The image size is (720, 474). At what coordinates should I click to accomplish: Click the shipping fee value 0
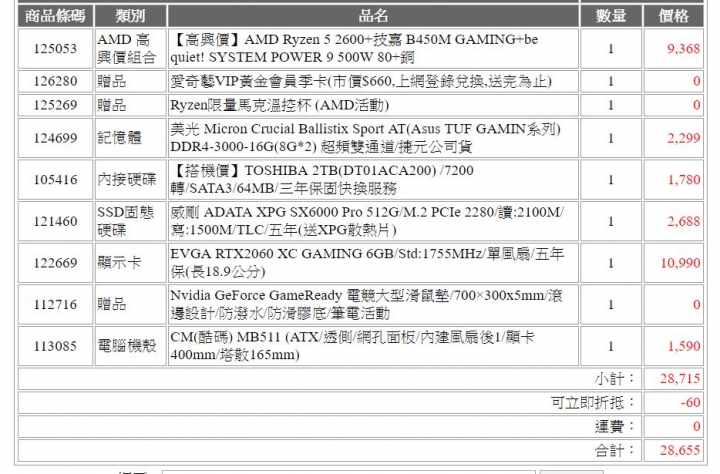click(697, 426)
